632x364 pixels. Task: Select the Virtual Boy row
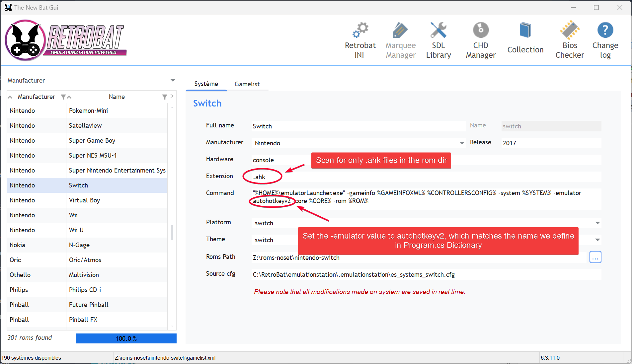click(x=87, y=200)
